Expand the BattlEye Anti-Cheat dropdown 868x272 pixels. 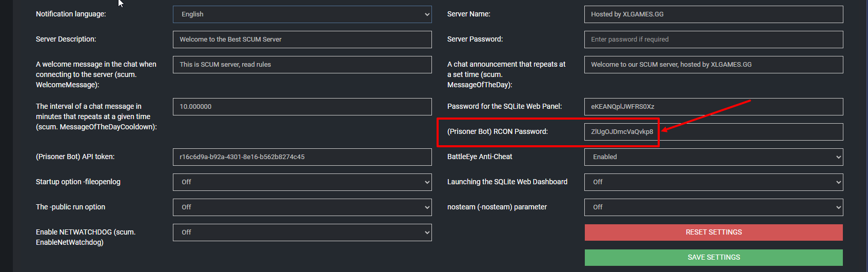pos(713,157)
